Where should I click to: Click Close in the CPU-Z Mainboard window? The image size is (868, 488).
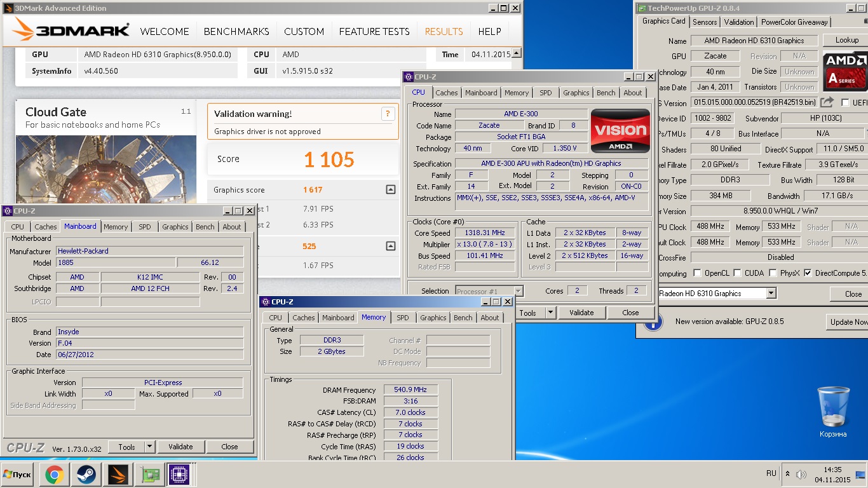coord(229,447)
